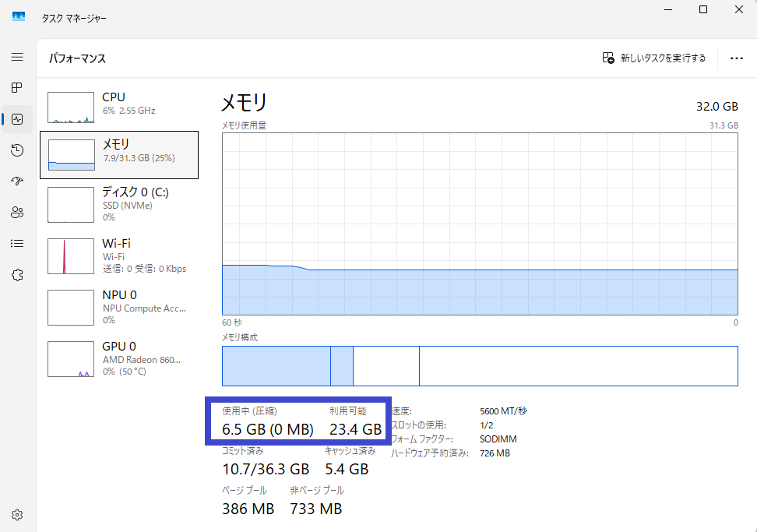
Task: Click the SSD (NVMe) disk type text
Action: 128,205
